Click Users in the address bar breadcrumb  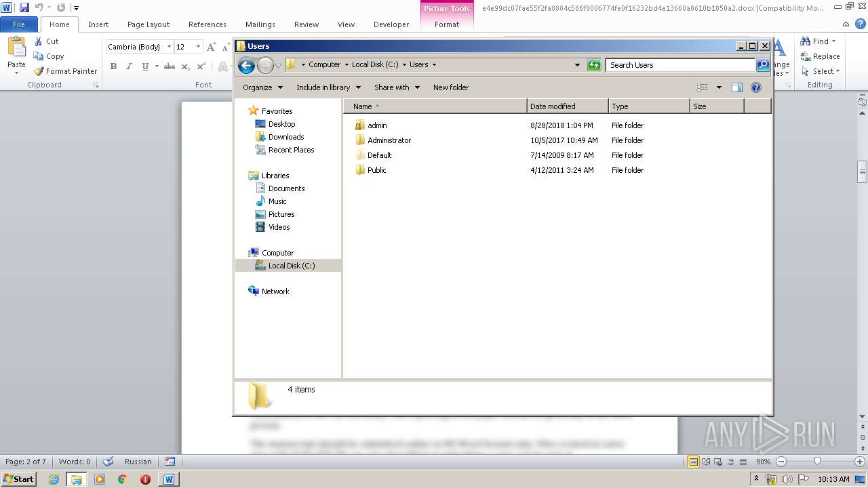(418, 65)
